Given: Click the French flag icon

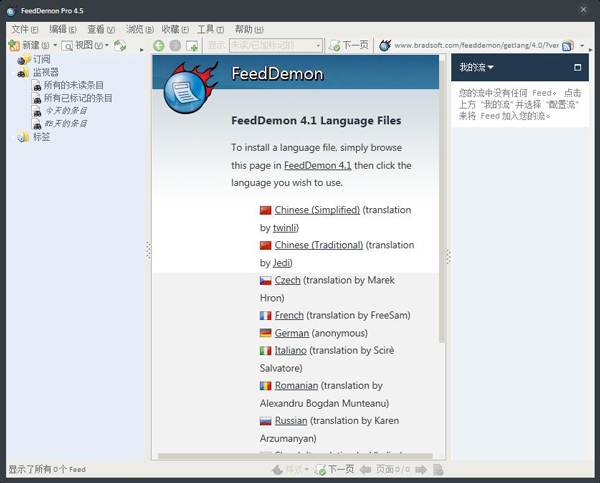Looking at the screenshot, I should [x=266, y=316].
